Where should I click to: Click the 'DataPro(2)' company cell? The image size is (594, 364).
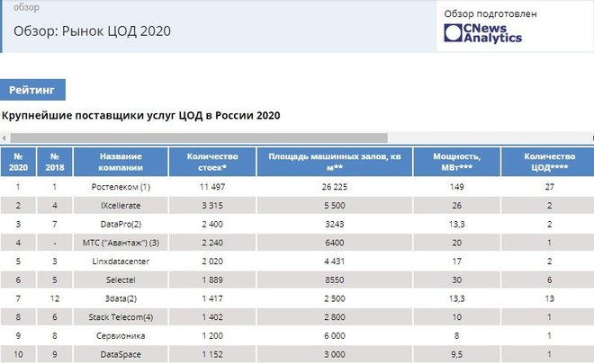click(x=121, y=224)
